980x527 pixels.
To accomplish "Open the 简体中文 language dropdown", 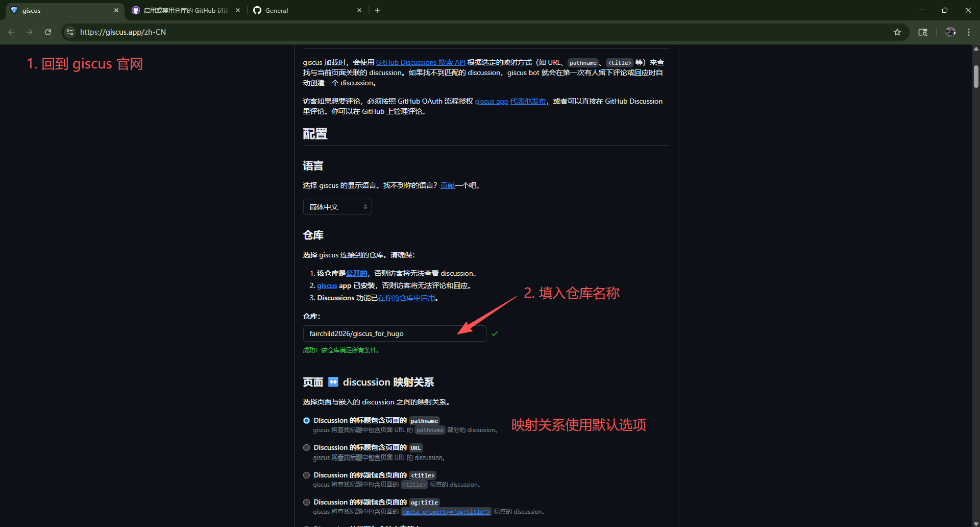I will coord(337,207).
